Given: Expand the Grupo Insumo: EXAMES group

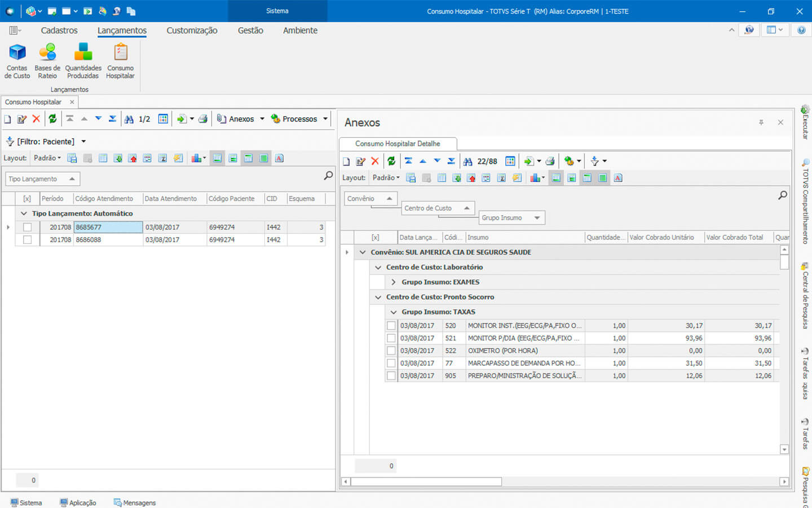Looking at the screenshot, I should click(x=394, y=282).
